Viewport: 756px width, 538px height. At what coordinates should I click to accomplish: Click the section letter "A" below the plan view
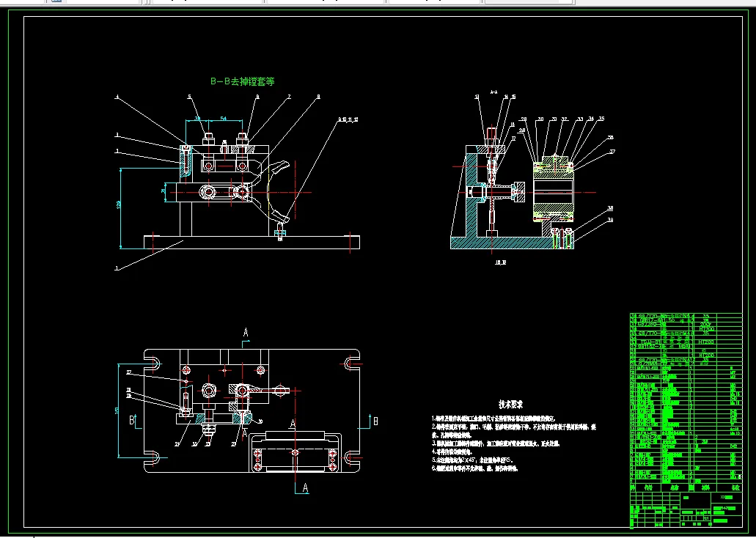[x=305, y=488]
